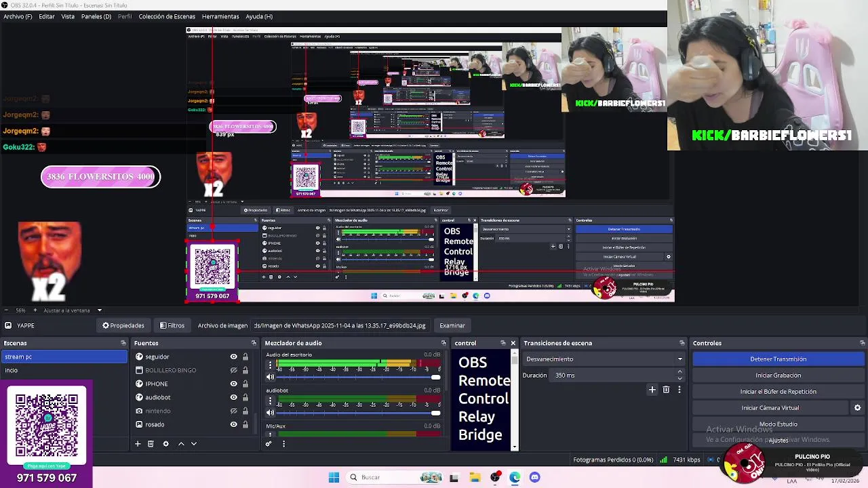Image resolution: width=868 pixels, height=488 pixels.
Task: Hide the audiobot source
Action: (x=233, y=397)
